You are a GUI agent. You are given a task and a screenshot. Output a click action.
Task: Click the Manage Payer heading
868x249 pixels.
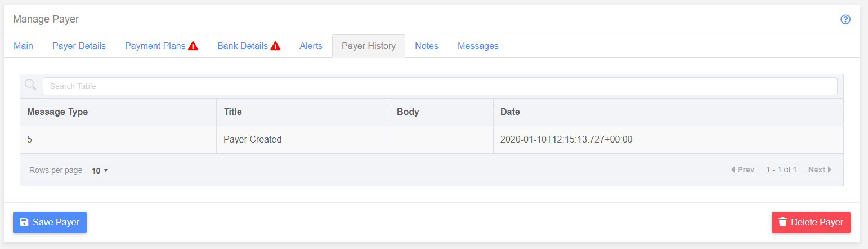[46, 19]
